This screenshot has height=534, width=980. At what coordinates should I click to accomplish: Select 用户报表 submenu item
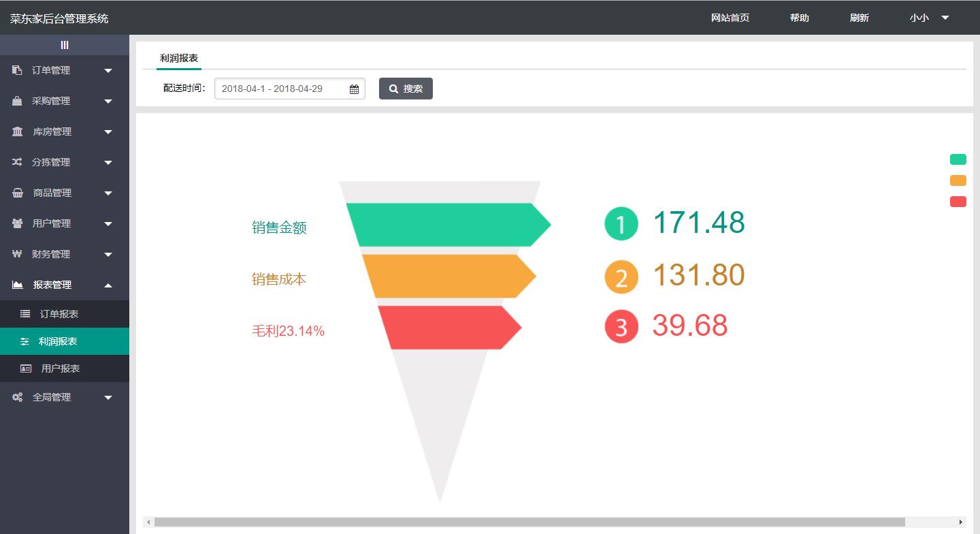pyautogui.click(x=60, y=368)
